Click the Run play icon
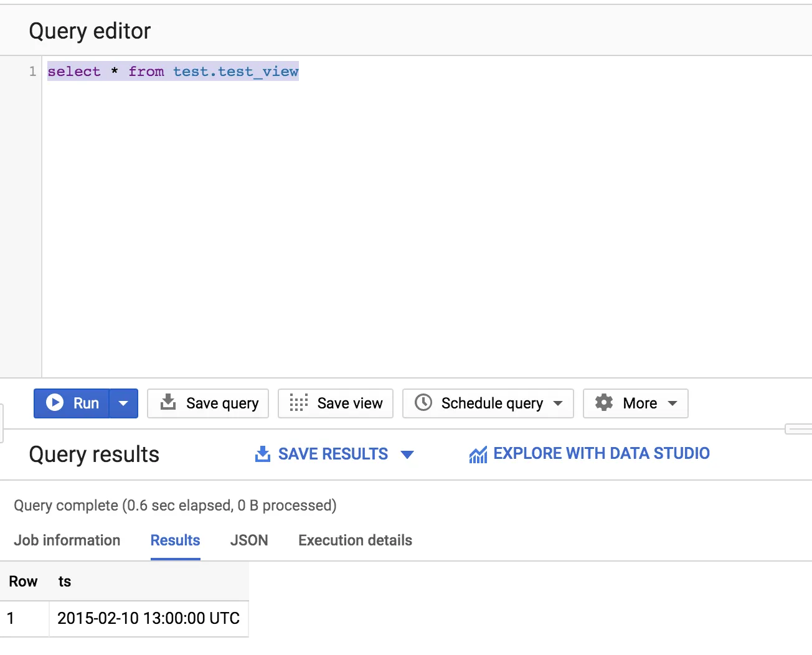 (x=55, y=403)
